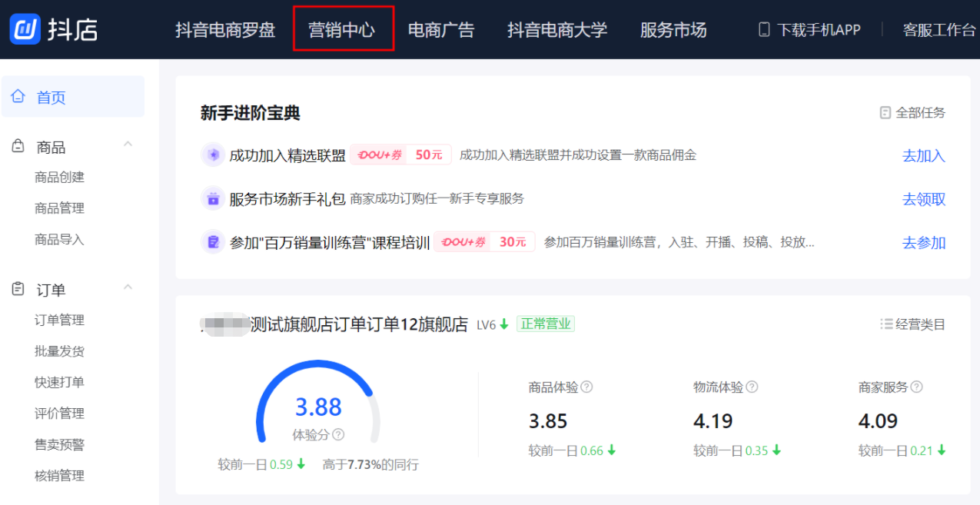The image size is (980, 505).
Task: Click the clipboard icon beside 订单
Action: tap(18, 290)
